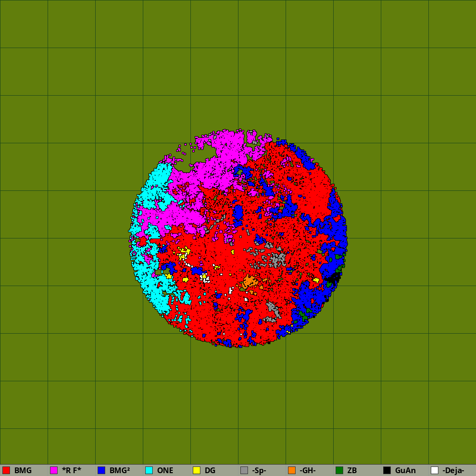Click the white -Deja- legend swatch

pyautogui.click(x=435, y=470)
